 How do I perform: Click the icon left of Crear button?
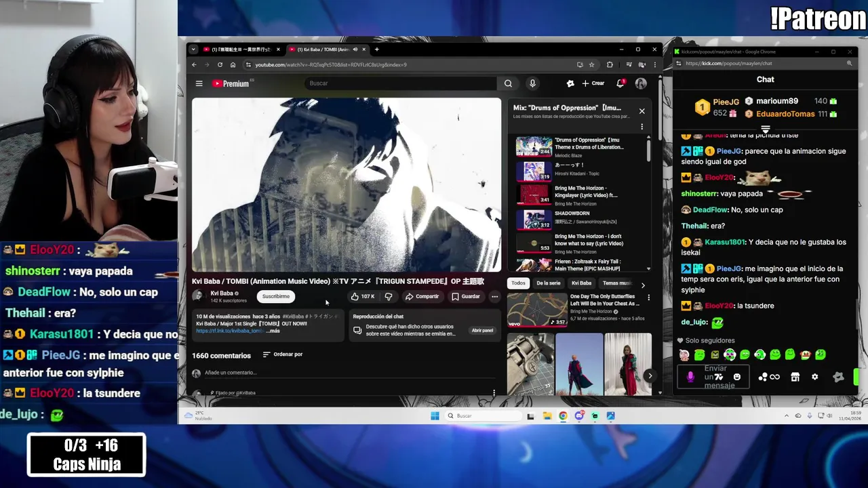click(x=570, y=83)
